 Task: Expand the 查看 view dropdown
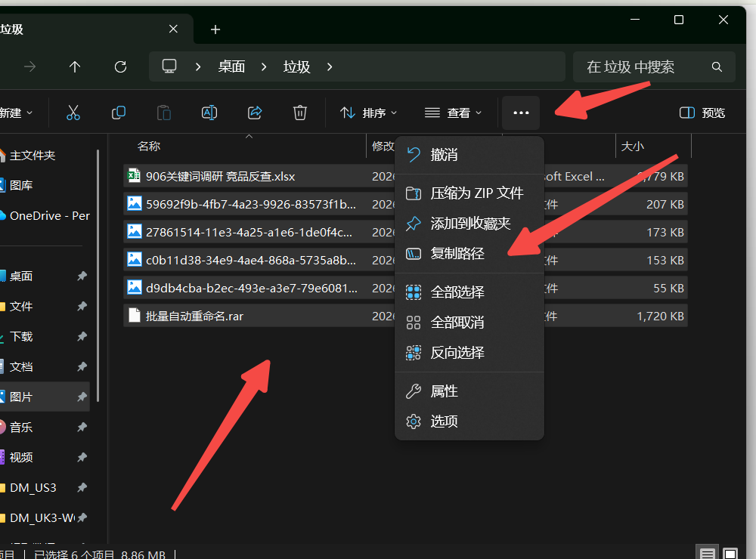[x=454, y=113]
